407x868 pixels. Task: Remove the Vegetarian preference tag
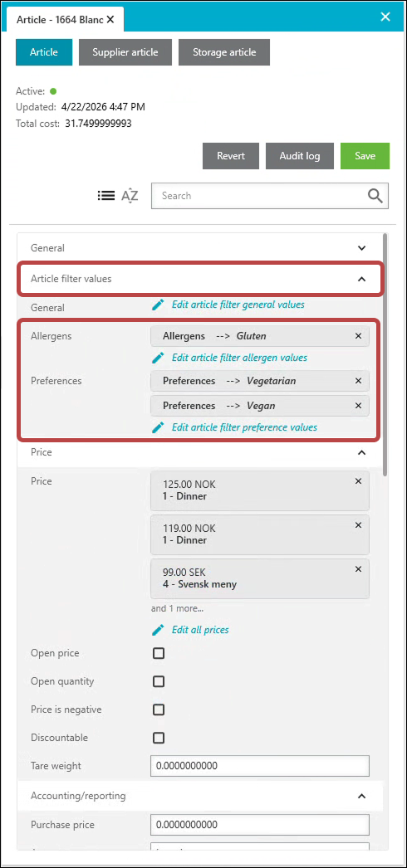358,381
